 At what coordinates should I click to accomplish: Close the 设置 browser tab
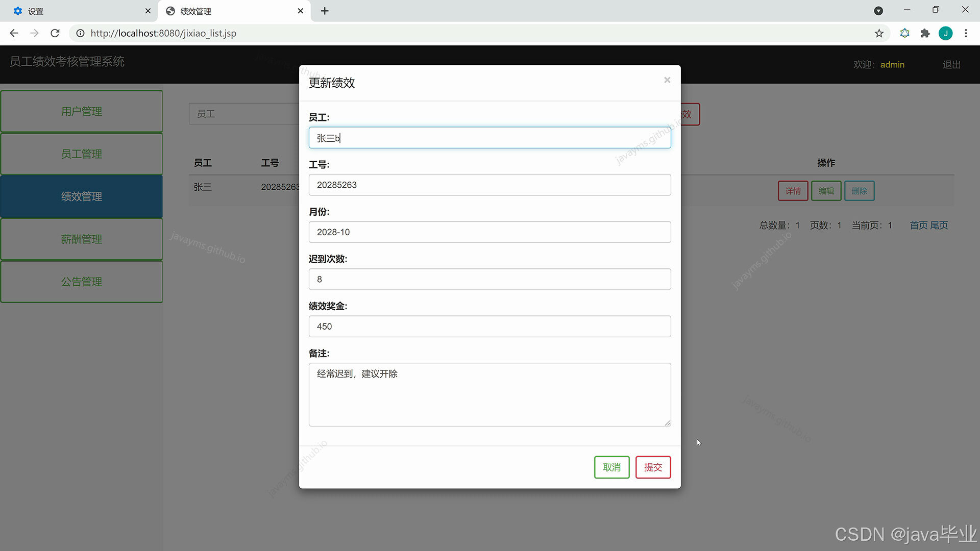(148, 11)
